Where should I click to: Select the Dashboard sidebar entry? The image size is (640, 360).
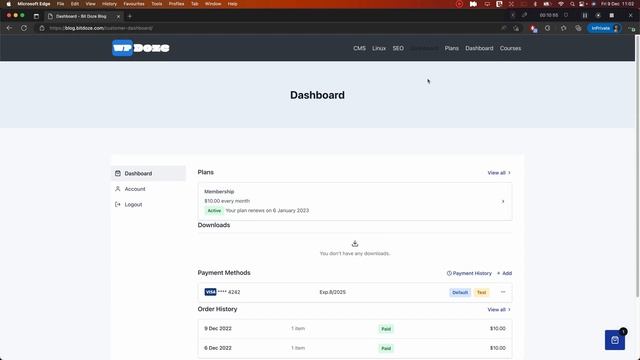149,173
